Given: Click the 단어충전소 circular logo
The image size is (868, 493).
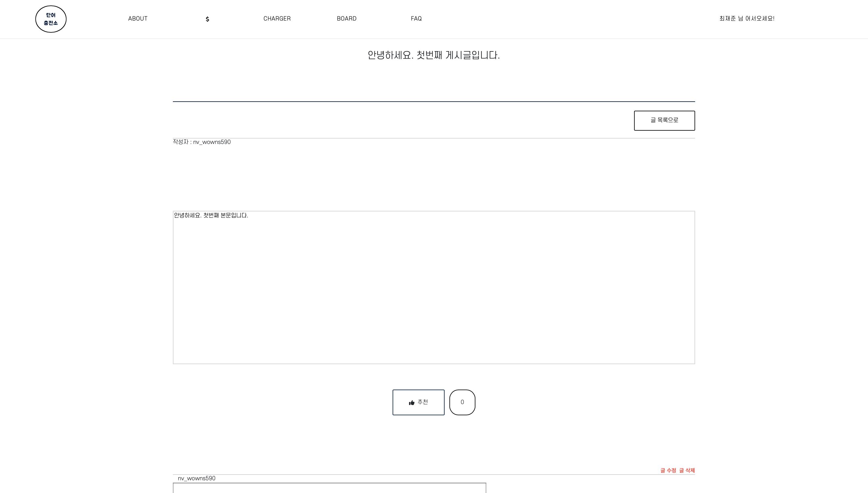Looking at the screenshot, I should pyautogui.click(x=51, y=19).
